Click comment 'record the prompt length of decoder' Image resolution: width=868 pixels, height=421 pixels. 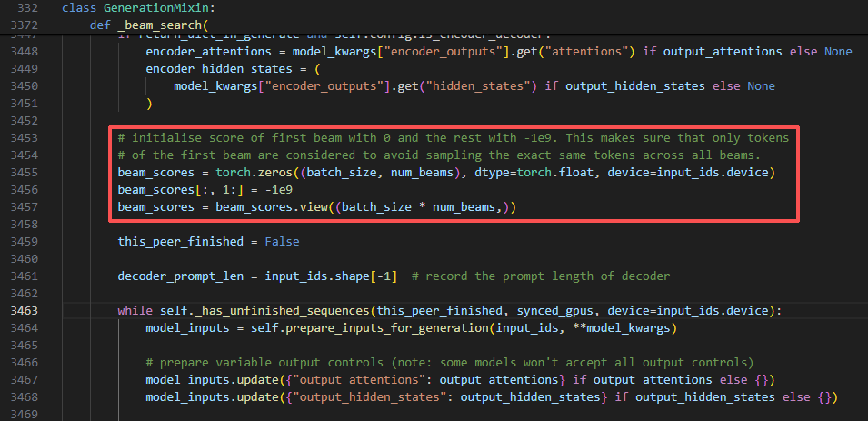541,276
